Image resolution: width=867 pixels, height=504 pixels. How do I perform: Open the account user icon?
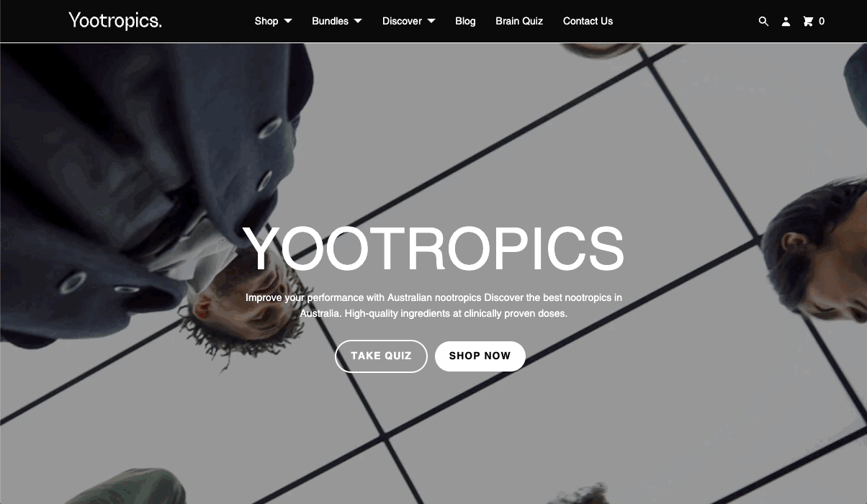click(x=786, y=22)
